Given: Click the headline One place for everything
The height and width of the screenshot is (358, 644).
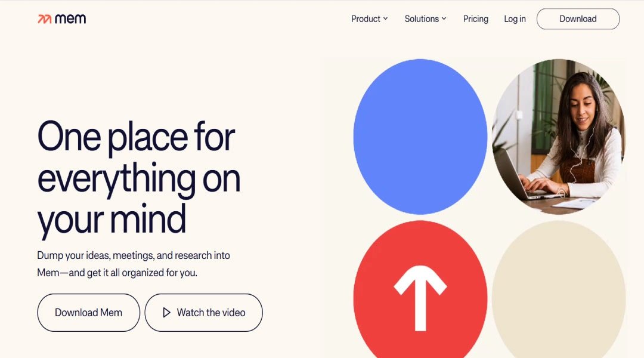Looking at the screenshot, I should pos(139,178).
